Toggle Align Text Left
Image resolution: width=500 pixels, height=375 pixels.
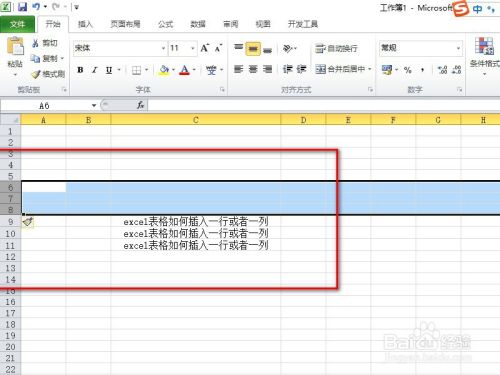238,69
